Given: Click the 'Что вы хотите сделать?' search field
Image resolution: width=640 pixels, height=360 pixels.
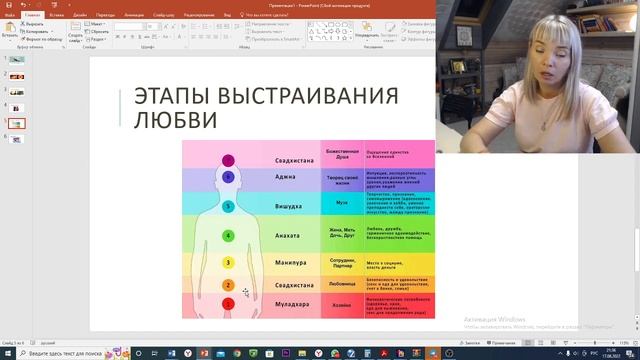Looking at the screenshot, I should point(264,15).
